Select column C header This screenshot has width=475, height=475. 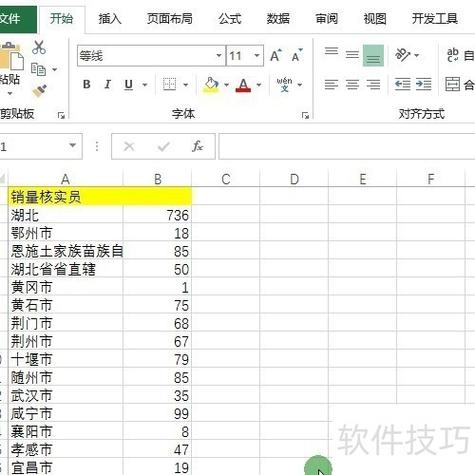(x=226, y=179)
